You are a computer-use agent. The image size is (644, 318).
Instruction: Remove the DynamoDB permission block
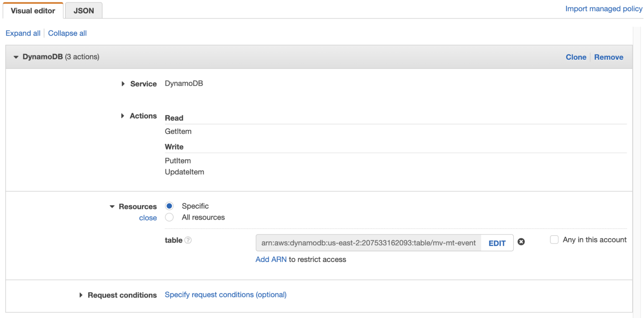coord(609,57)
